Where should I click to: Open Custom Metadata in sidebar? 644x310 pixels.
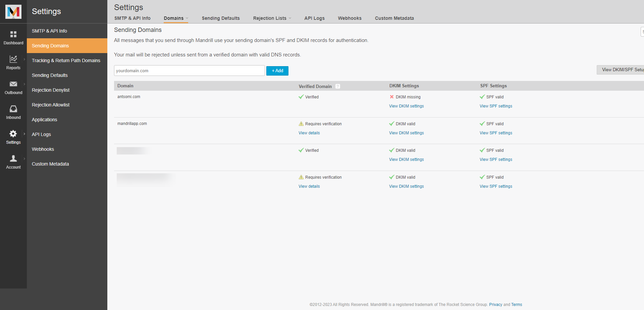click(x=67, y=164)
